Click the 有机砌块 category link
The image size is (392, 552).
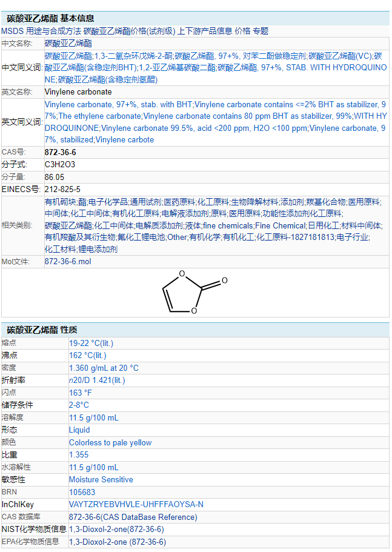click(x=60, y=202)
